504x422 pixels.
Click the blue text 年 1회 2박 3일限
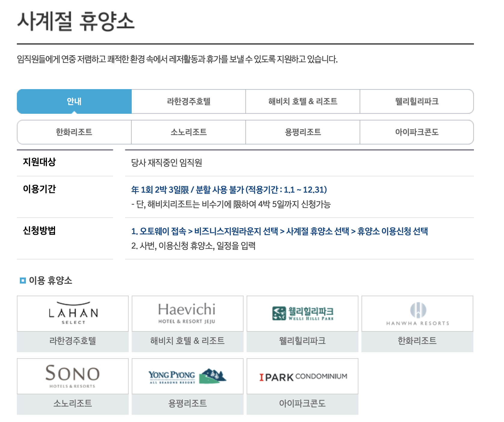160,190
